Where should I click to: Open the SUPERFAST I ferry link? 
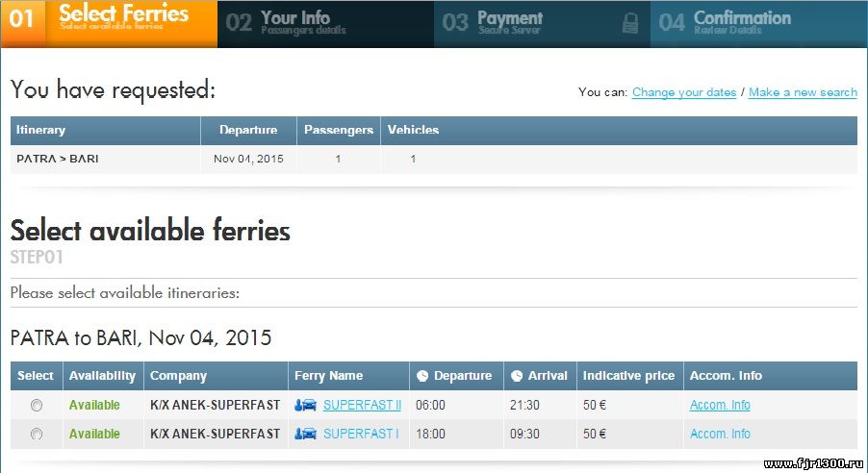tap(361, 434)
